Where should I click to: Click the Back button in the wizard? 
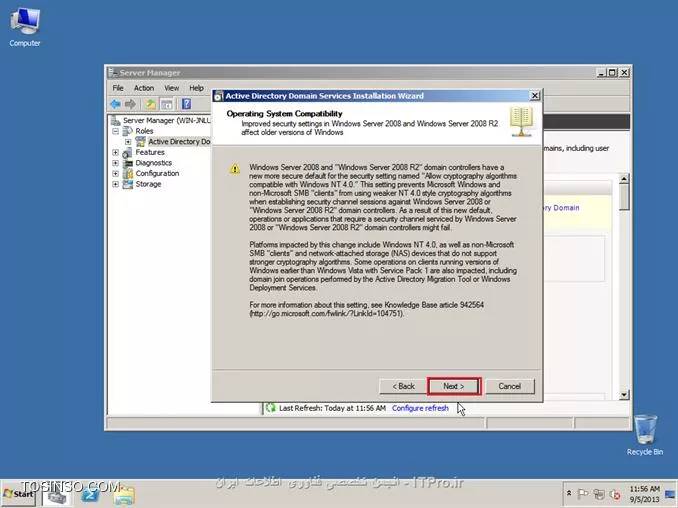click(403, 386)
